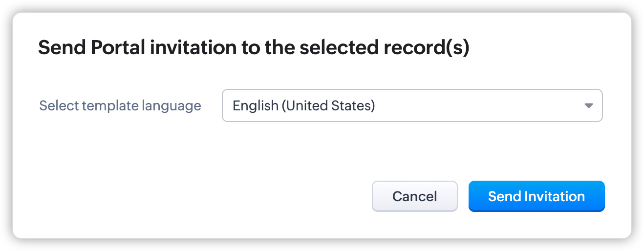The width and height of the screenshot is (644, 251).
Task: Expand the language combo box
Action: tap(412, 105)
